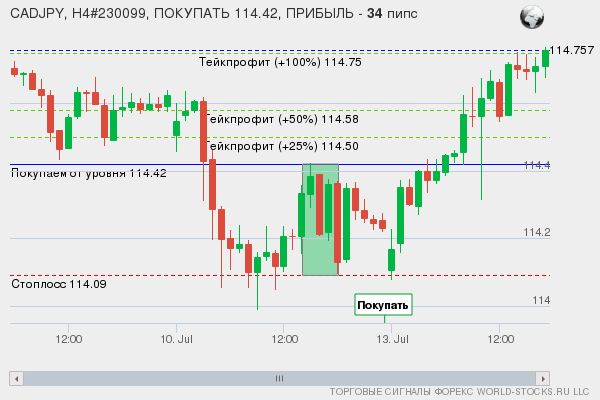Click the Покупаем от уровня 114.42 label
Image resolution: width=600 pixels, height=400 pixels.
(x=89, y=173)
